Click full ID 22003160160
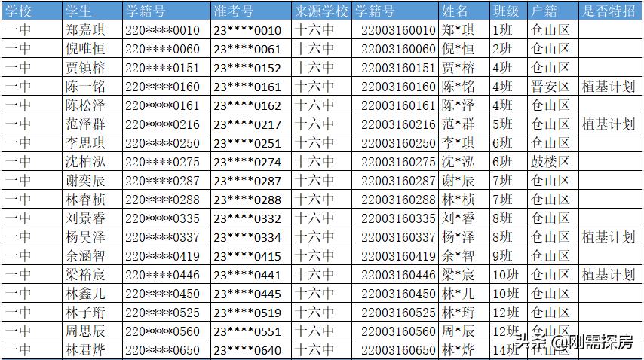 pyautogui.click(x=398, y=87)
